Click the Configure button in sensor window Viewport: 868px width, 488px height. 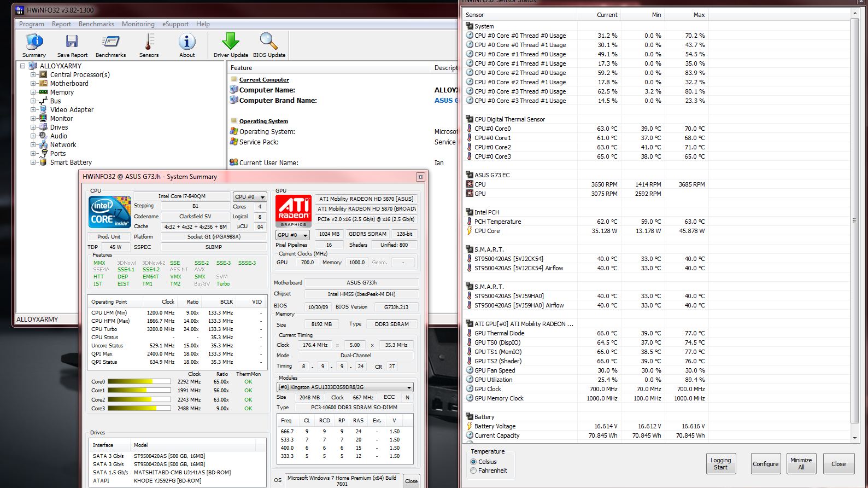point(766,463)
